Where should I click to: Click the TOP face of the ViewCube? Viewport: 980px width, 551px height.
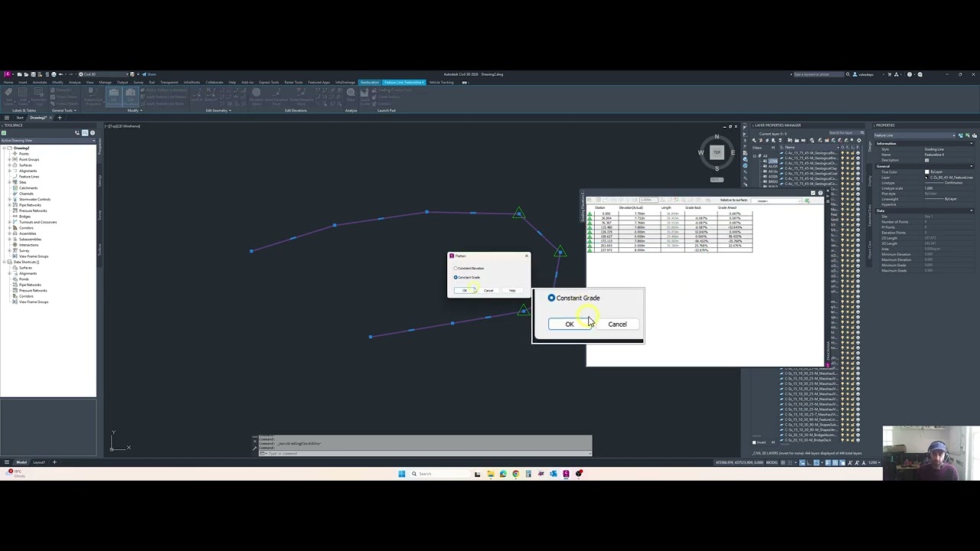[717, 152]
